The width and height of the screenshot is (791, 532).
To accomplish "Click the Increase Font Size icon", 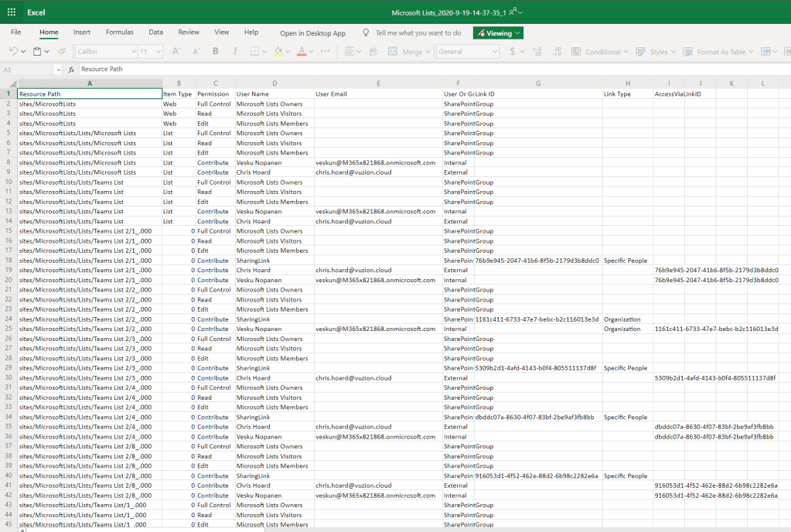I will (x=176, y=52).
